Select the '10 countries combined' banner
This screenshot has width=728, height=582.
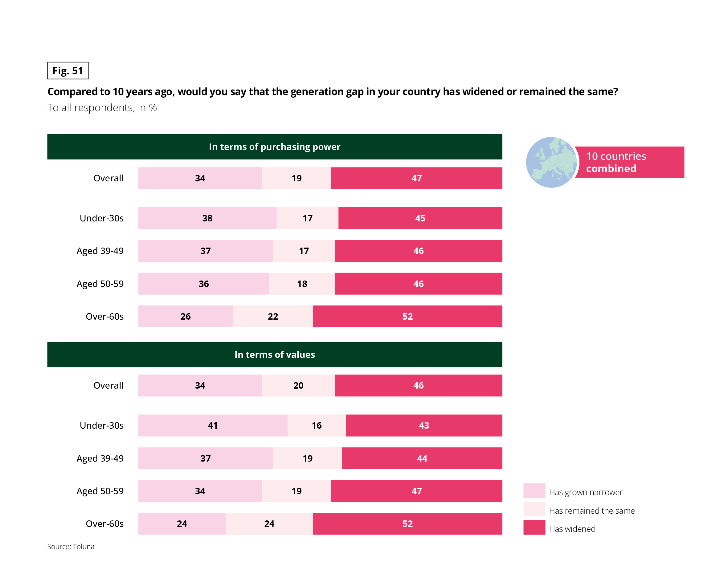coord(630,162)
